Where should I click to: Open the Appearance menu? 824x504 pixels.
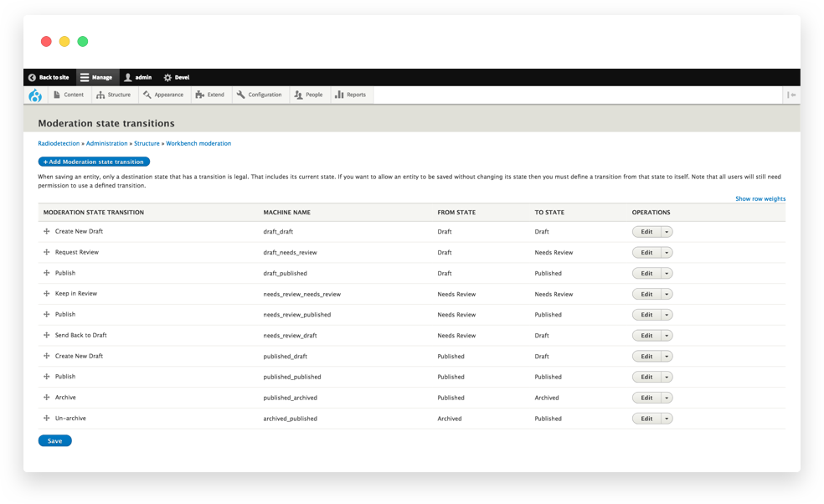point(163,95)
